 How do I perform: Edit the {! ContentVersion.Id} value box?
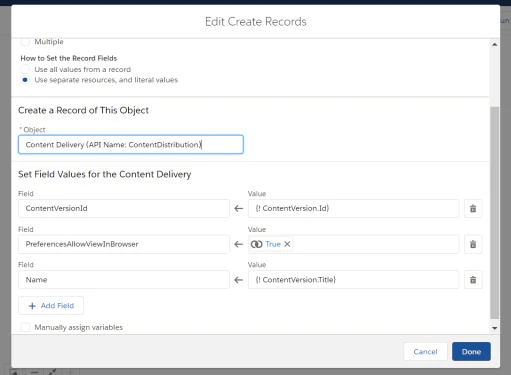[x=353, y=208]
